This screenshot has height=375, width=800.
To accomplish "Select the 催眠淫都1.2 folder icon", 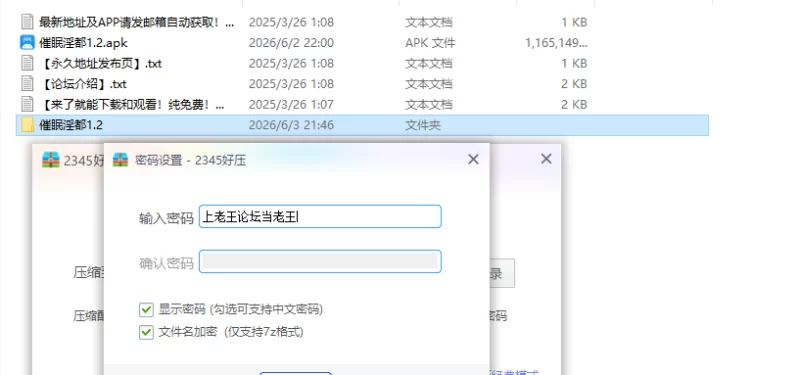I will (x=27, y=124).
